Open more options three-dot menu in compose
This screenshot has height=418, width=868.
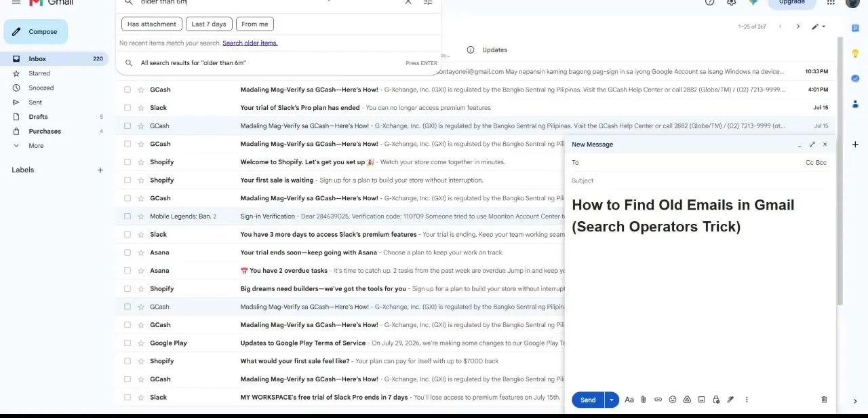tap(747, 400)
